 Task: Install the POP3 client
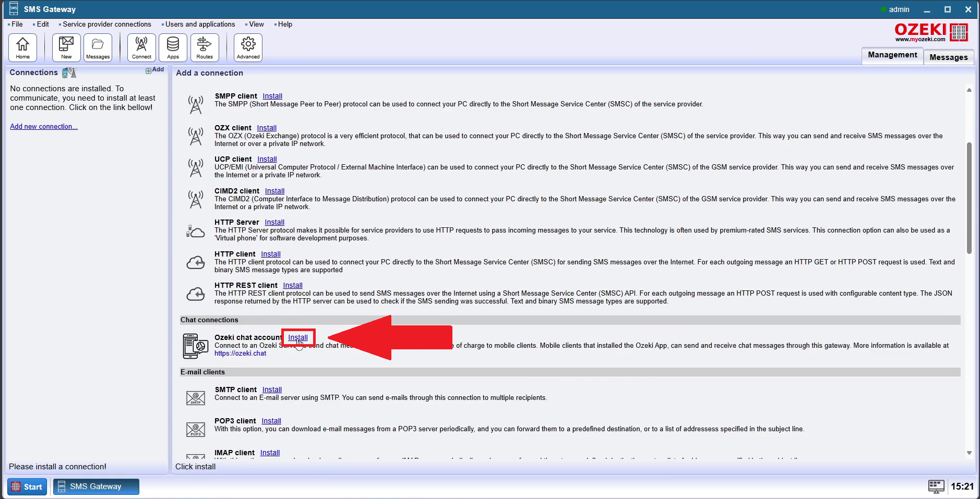click(271, 421)
